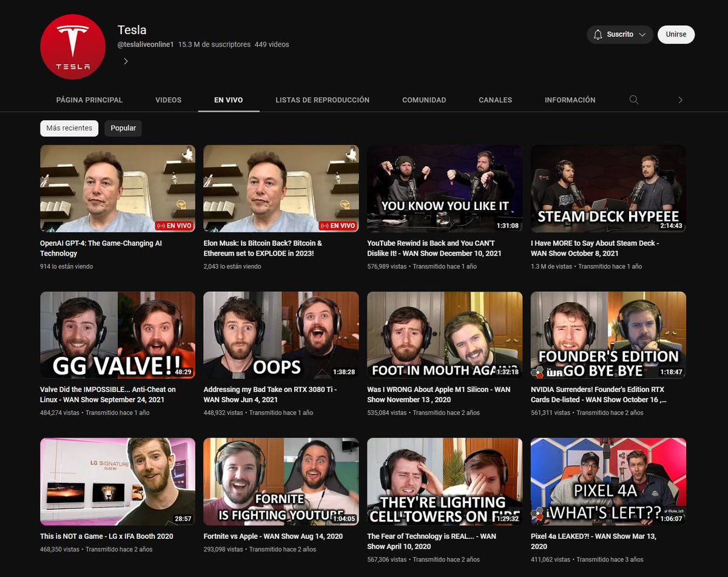The image size is (728, 577).
Task: Click title 'Was I WRONG About Apple M1 Silicon'
Action: 439,394
